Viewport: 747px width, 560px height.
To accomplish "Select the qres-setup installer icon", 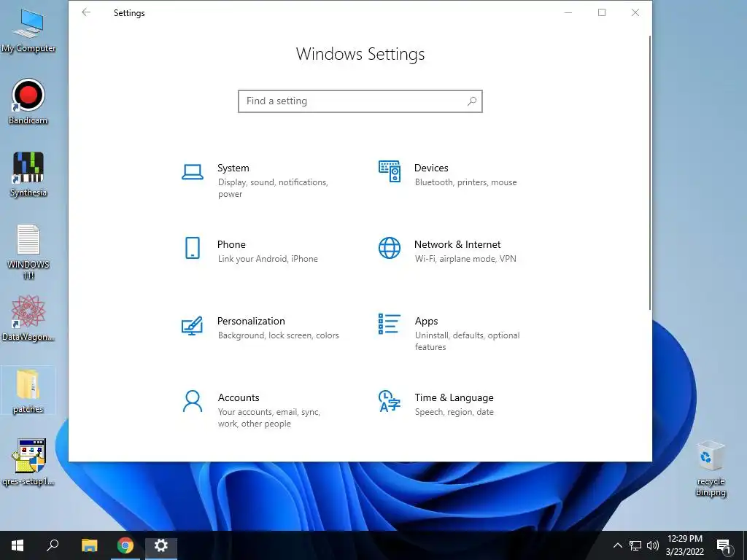I will pos(28,462).
